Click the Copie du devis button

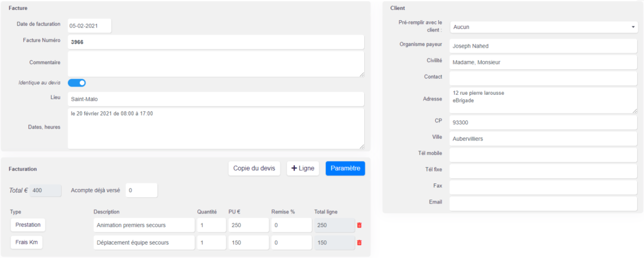pos(254,168)
